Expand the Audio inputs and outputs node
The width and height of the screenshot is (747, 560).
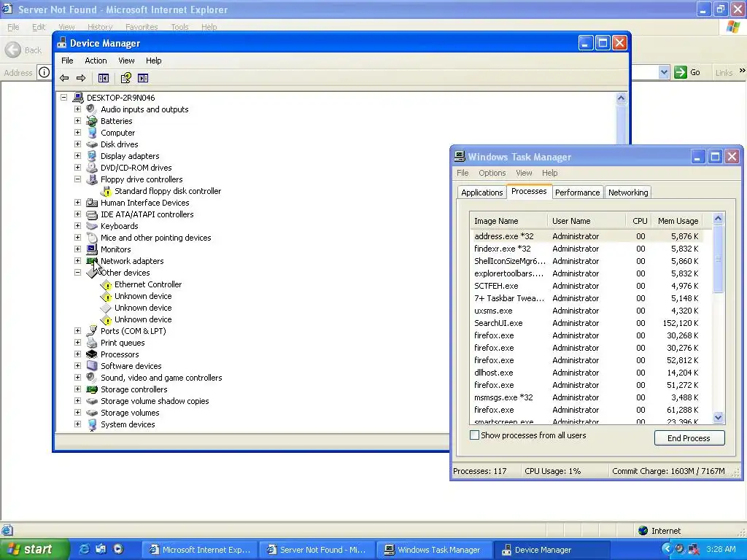click(77, 109)
